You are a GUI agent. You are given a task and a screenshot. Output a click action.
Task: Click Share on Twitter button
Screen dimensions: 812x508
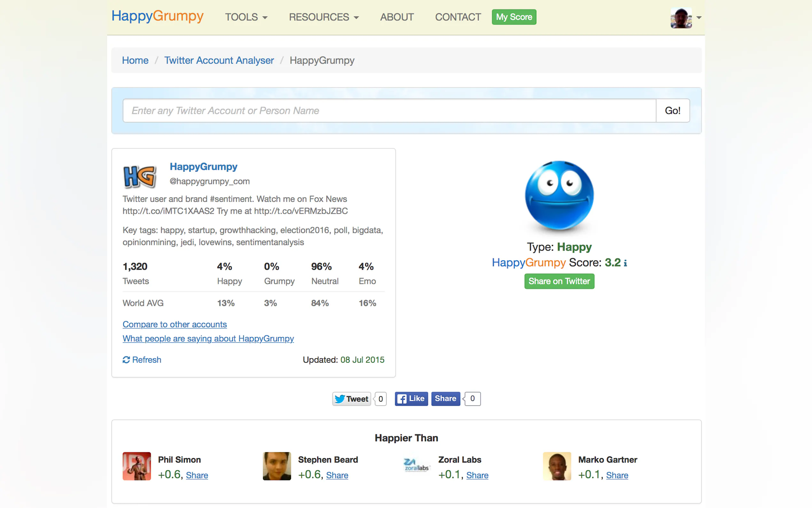(559, 281)
